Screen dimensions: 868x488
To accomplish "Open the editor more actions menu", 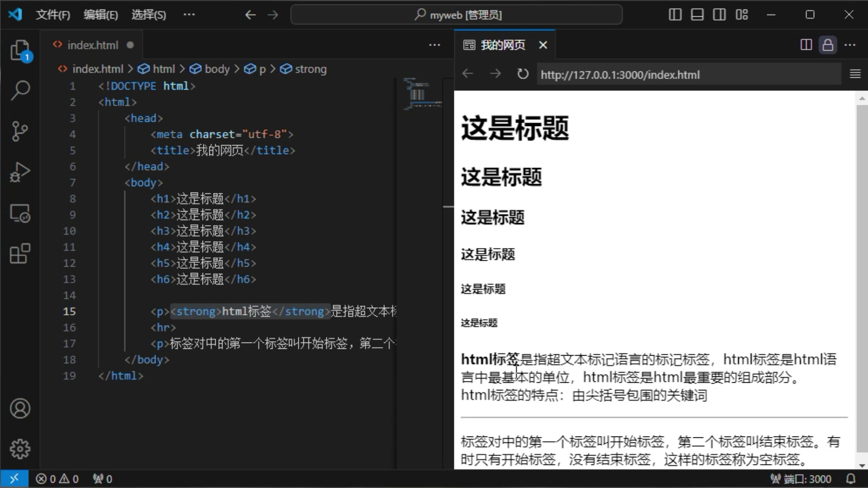I will pos(434,45).
